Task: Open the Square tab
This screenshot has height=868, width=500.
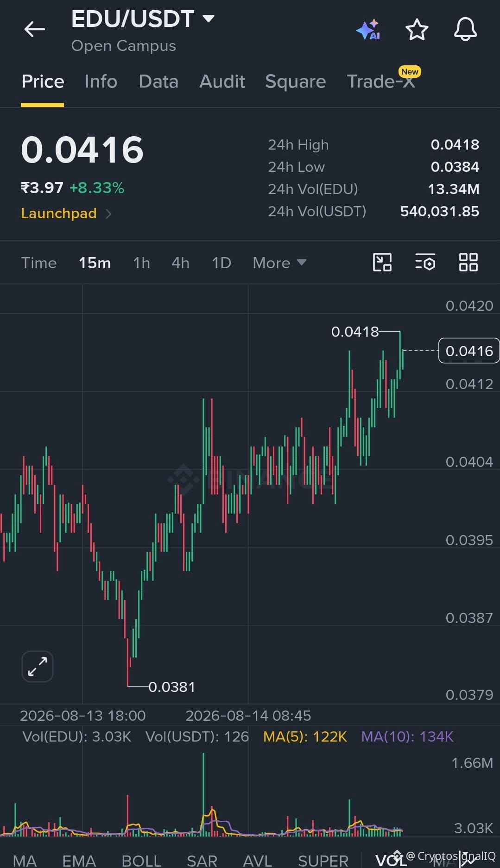Action: 296,82
